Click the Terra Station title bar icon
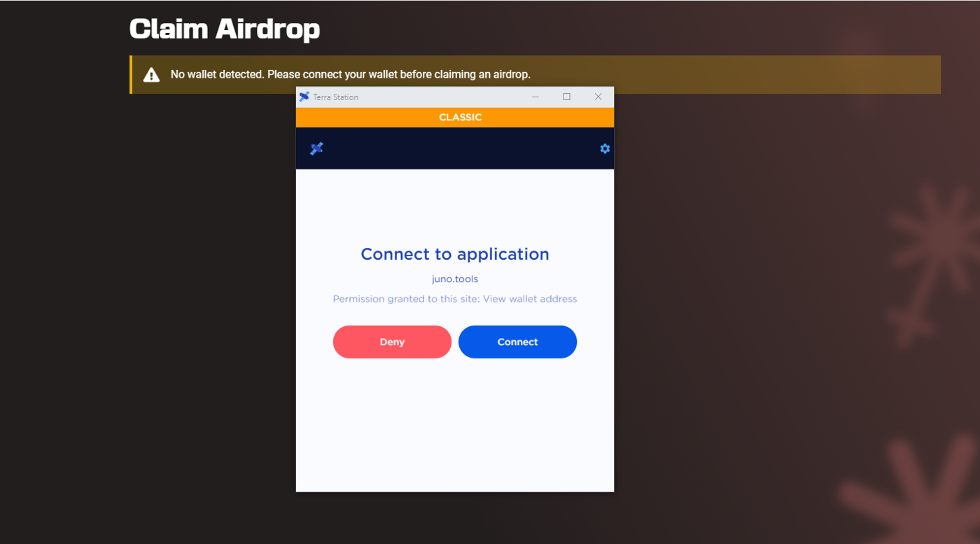 [304, 97]
